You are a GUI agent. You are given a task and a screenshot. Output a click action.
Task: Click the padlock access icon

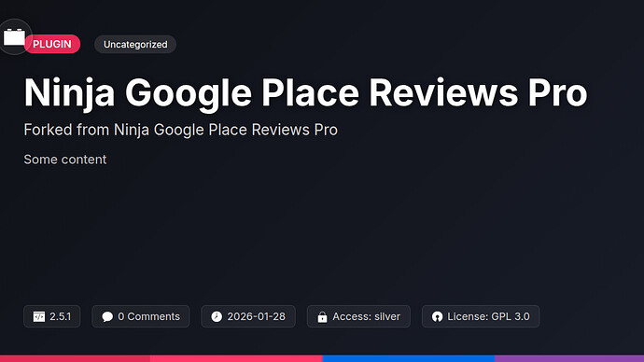tap(322, 317)
